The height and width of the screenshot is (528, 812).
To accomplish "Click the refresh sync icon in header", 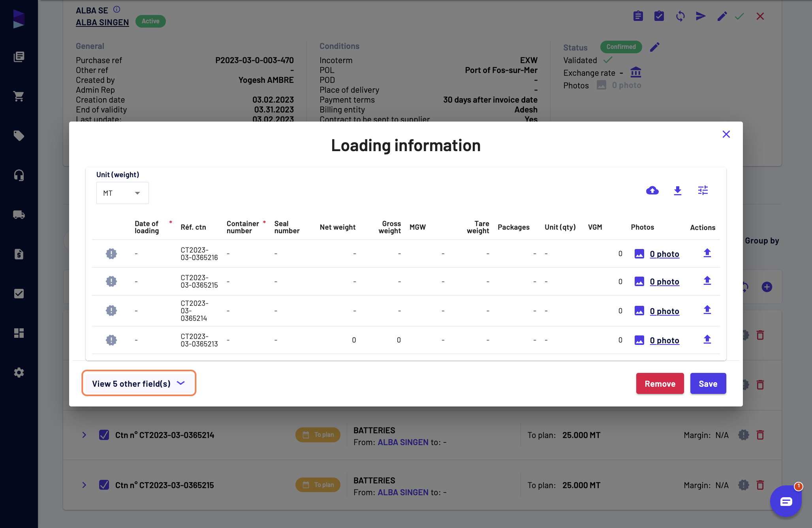I will coord(680,16).
